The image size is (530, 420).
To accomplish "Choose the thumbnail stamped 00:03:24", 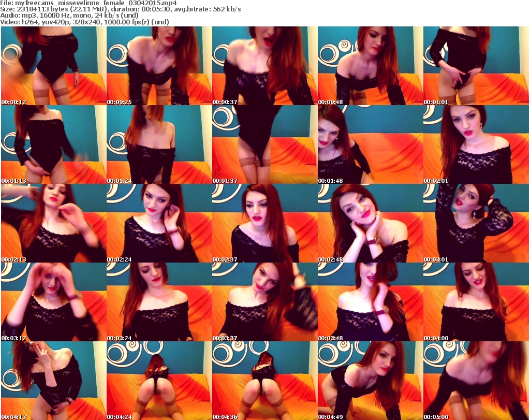I will click(159, 302).
